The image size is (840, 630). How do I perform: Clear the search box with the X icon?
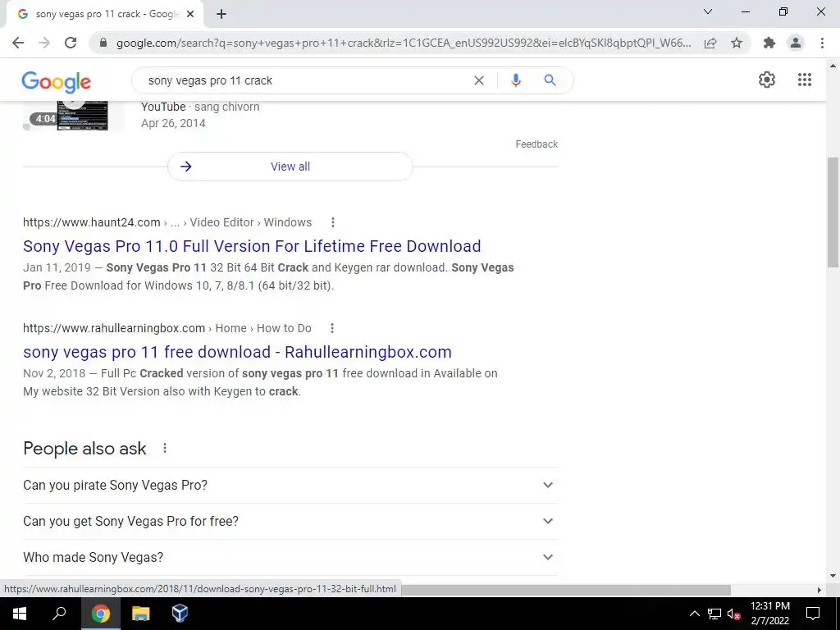[479, 80]
